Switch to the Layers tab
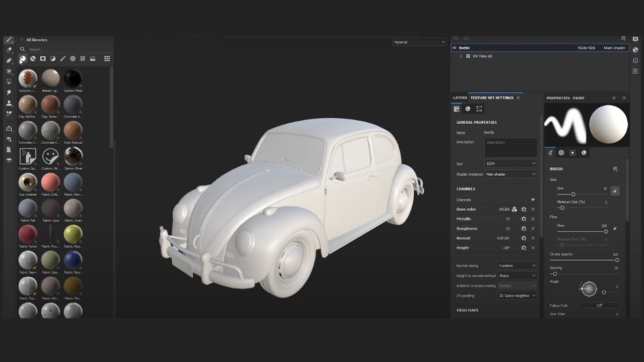 [460, 98]
